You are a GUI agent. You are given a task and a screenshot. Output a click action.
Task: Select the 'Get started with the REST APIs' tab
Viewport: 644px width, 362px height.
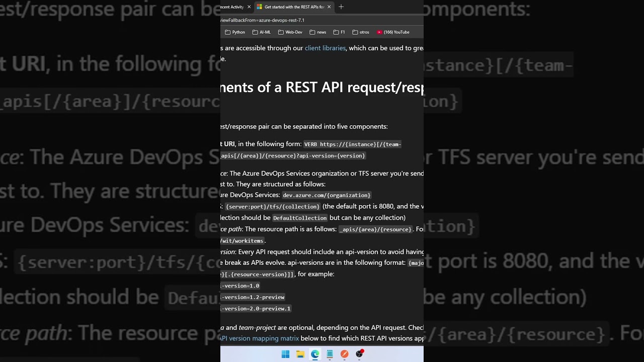point(294,7)
